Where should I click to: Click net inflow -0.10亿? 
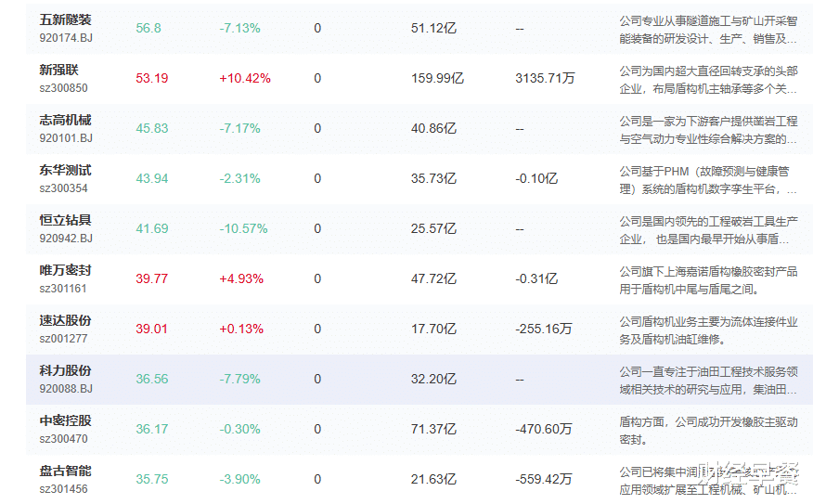click(536, 178)
